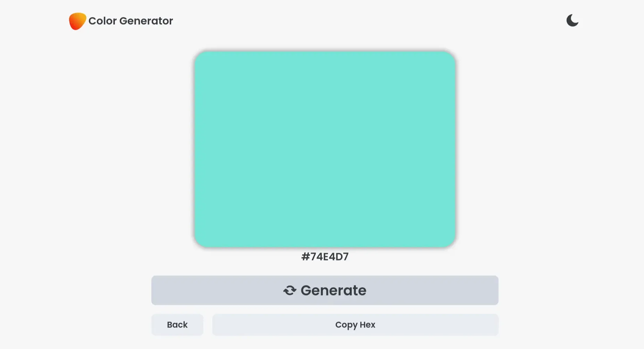Generate a new random color

click(325, 290)
